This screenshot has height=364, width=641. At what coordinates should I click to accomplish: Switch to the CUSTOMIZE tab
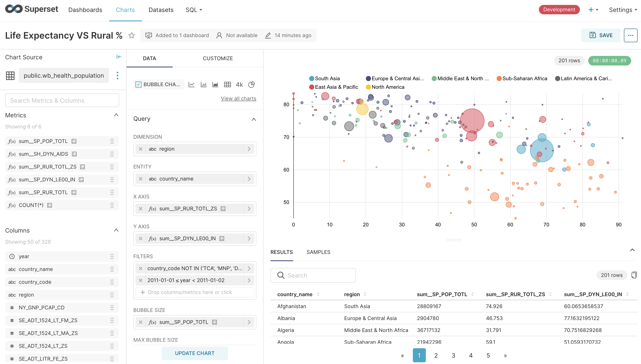[x=218, y=58]
